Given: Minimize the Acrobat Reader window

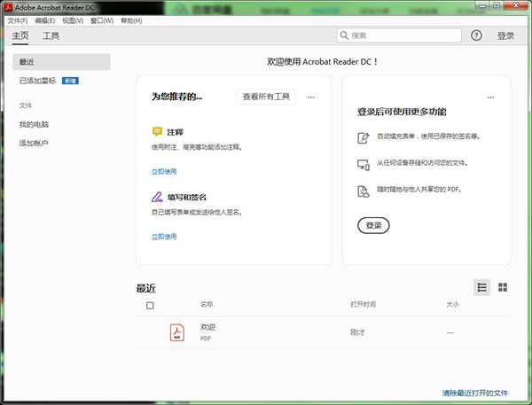Looking at the screenshot, I should [x=482, y=5].
